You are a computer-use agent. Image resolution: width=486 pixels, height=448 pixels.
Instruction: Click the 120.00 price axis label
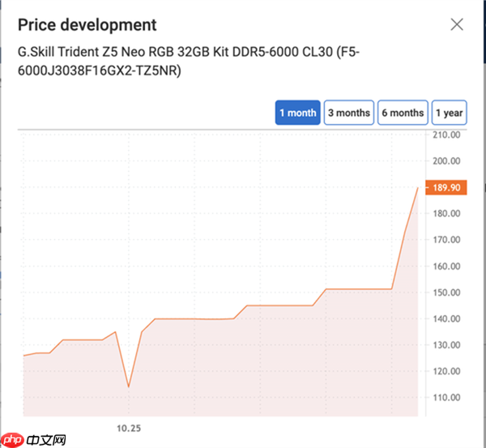[x=446, y=371]
